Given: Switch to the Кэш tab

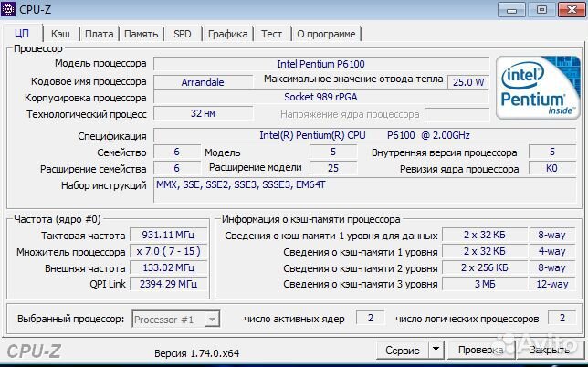Looking at the screenshot, I should tap(60, 34).
